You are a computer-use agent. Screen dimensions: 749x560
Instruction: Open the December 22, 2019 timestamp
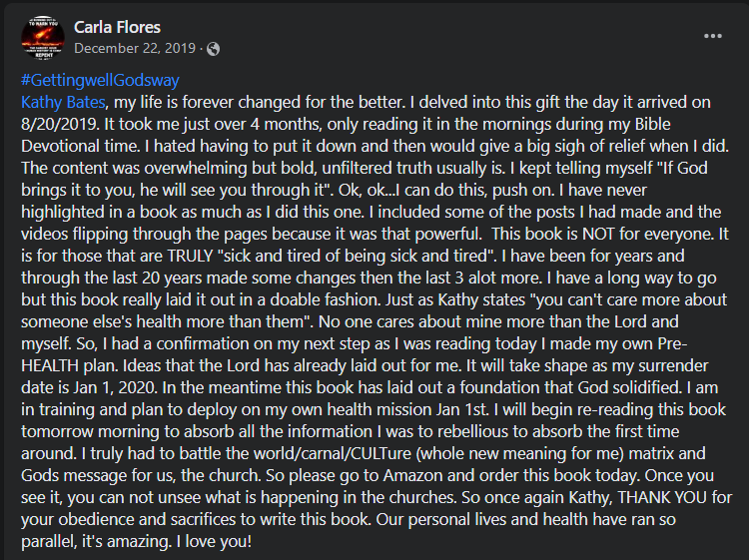(x=135, y=48)
